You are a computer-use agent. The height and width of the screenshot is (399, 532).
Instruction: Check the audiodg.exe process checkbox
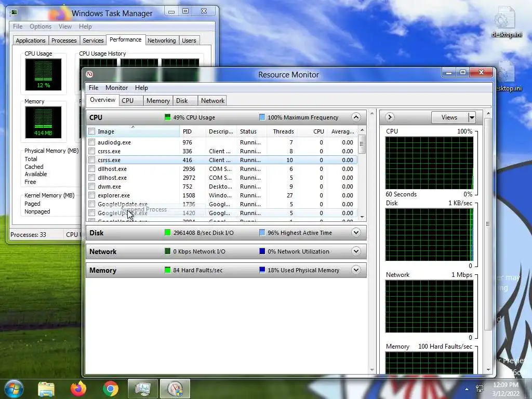tap(91, 142)
